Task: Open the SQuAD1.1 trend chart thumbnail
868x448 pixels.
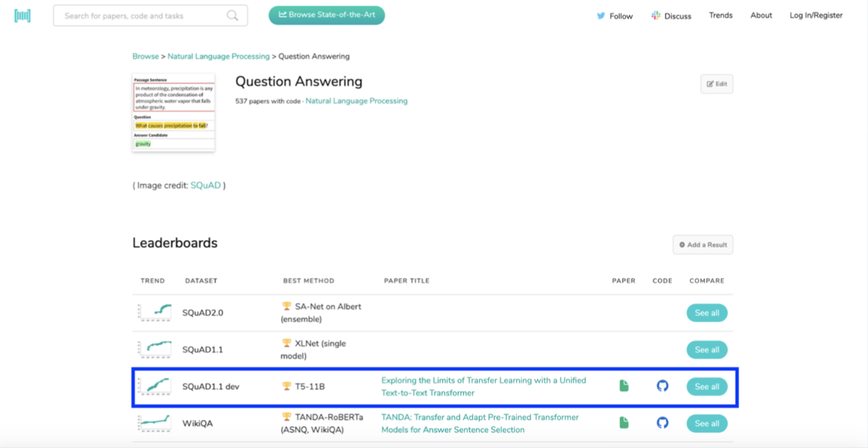Action: pyautogui.click(x=155, y=349)
